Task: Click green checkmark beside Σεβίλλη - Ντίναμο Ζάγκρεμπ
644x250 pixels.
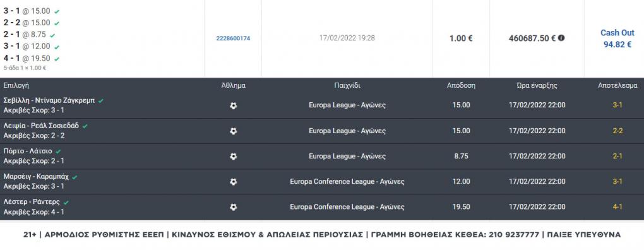Action: pyautogui.click(x=100, y=100)
